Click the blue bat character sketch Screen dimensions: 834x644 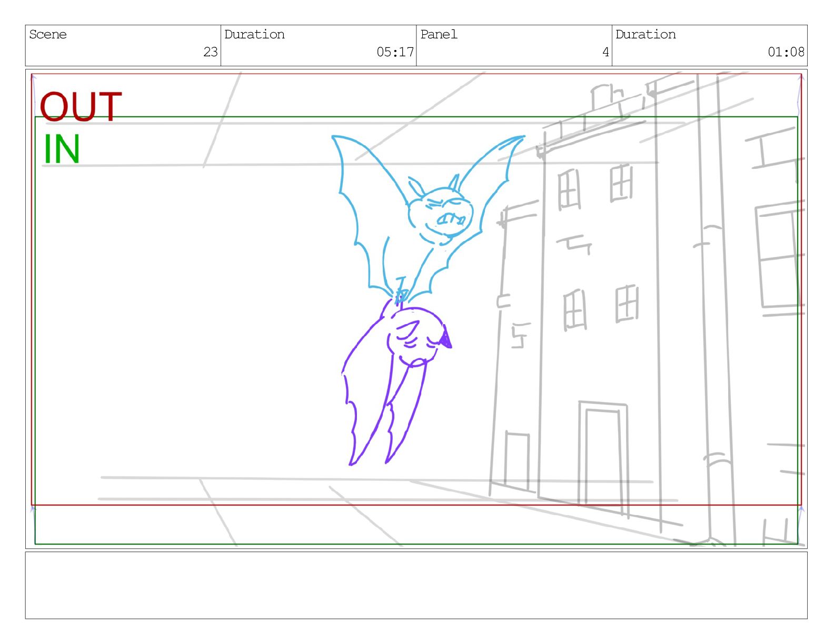[x=428, y=218]
